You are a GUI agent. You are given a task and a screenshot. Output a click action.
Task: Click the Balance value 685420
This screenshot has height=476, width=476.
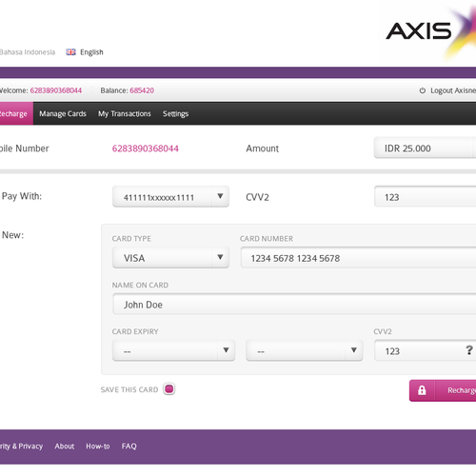[x=142, y=90]
